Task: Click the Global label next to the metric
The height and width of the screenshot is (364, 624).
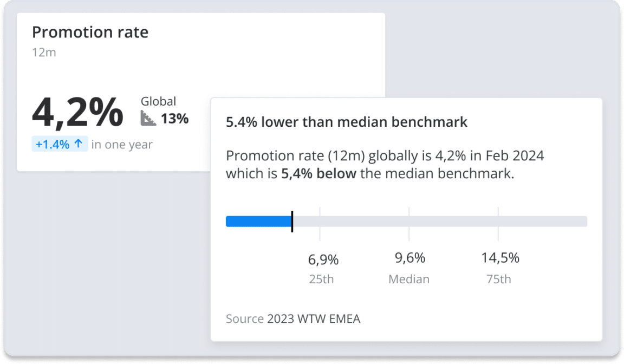Action: coord(158,101)
